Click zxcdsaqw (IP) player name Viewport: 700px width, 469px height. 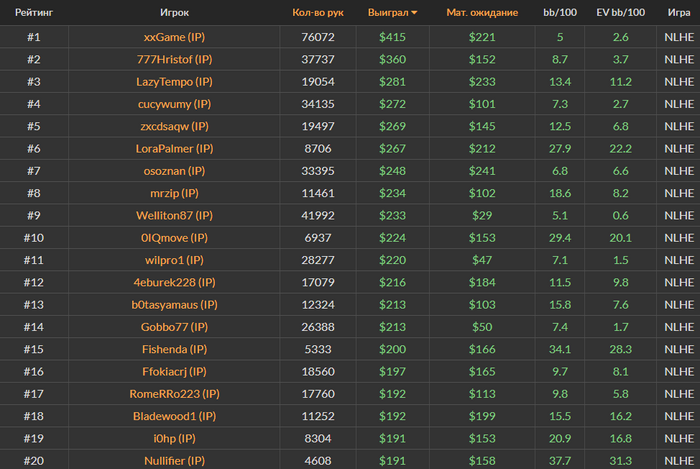[x=174, y=126]
